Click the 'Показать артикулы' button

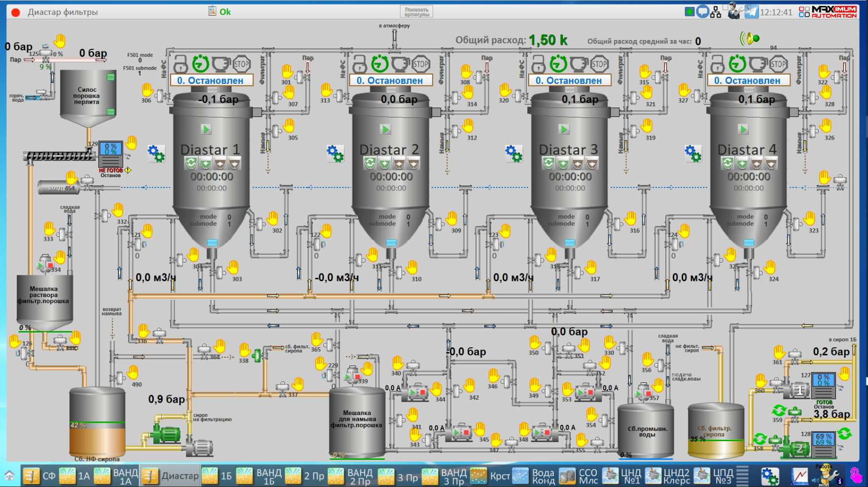click(416, 12)
